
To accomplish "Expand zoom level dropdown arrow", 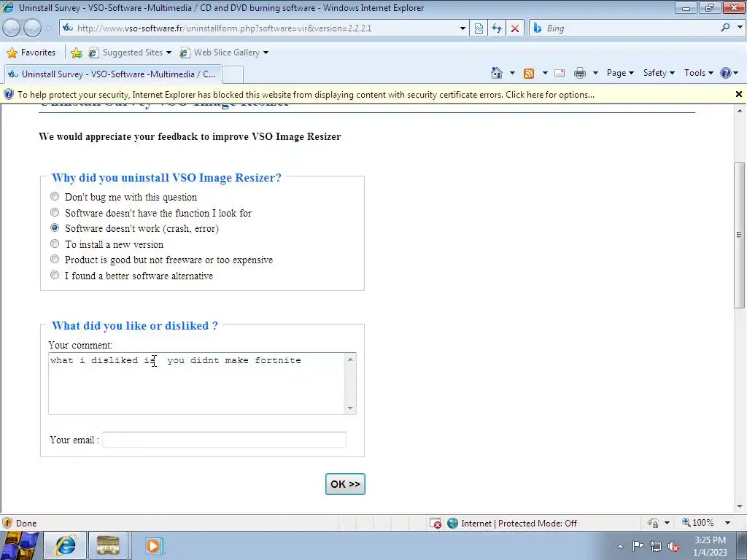I will pyautogui.click(x=727, y=523).
